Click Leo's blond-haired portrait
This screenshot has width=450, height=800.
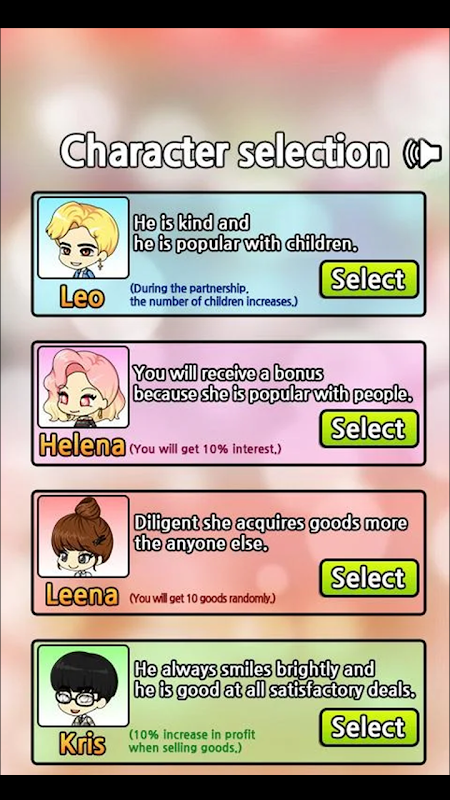click(x=83, y=238)
